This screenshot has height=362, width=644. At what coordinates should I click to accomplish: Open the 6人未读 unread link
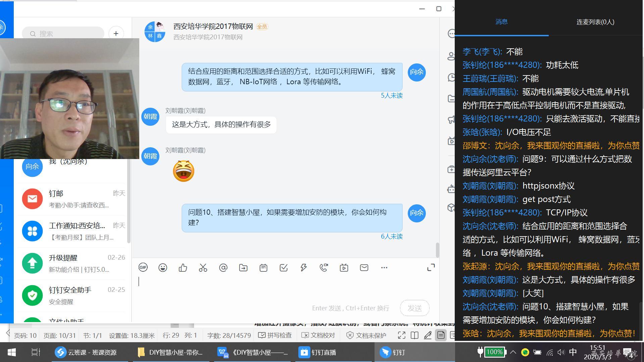point(392,237)
